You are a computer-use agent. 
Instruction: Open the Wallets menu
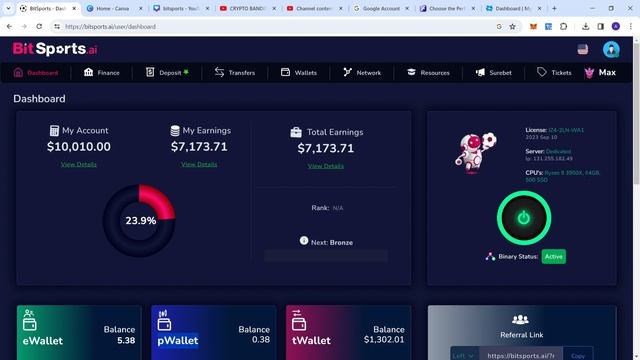coord(299,73)
